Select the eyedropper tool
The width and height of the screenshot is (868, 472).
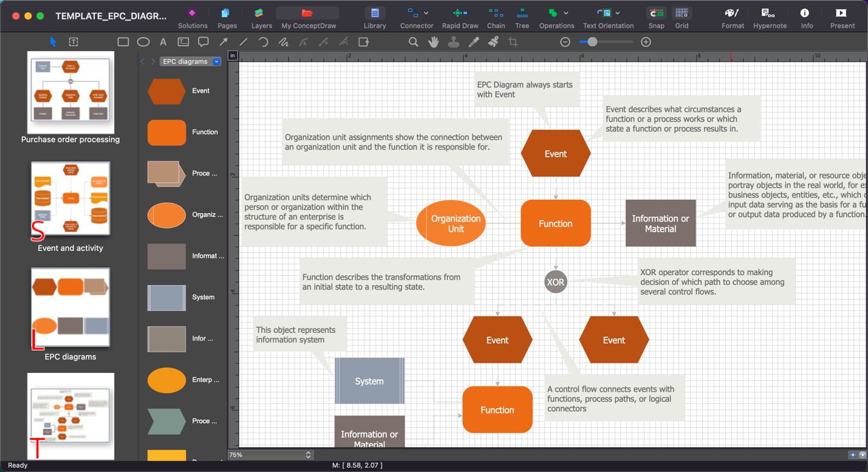click(x=473, y=42)
